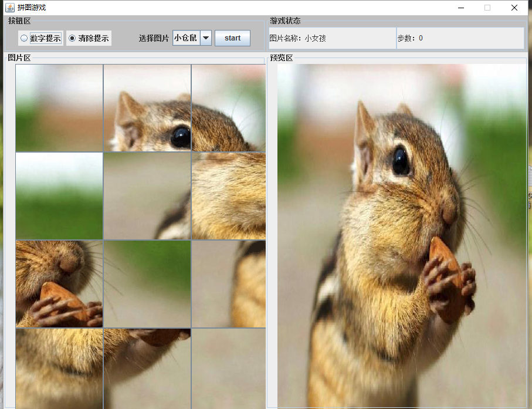Click the 步数: 0 step counter
Screen dimensions: 532x409
tap(410, 38)
